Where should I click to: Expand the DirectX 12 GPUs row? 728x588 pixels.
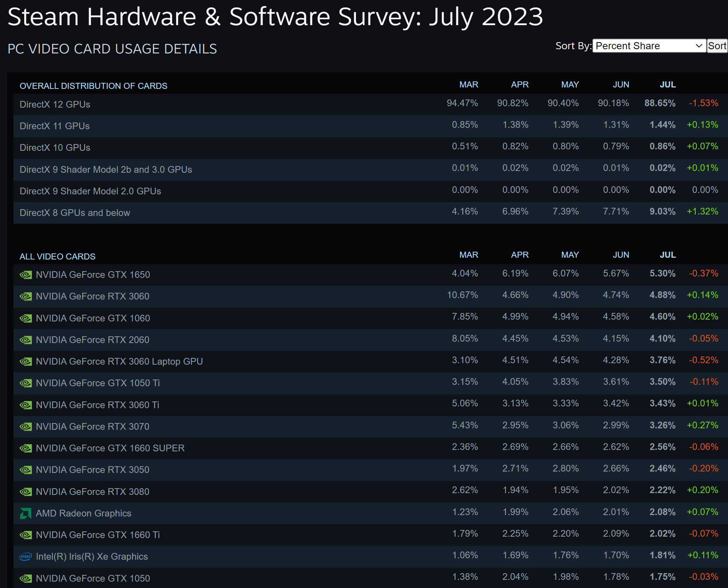[x=55, y=104]
